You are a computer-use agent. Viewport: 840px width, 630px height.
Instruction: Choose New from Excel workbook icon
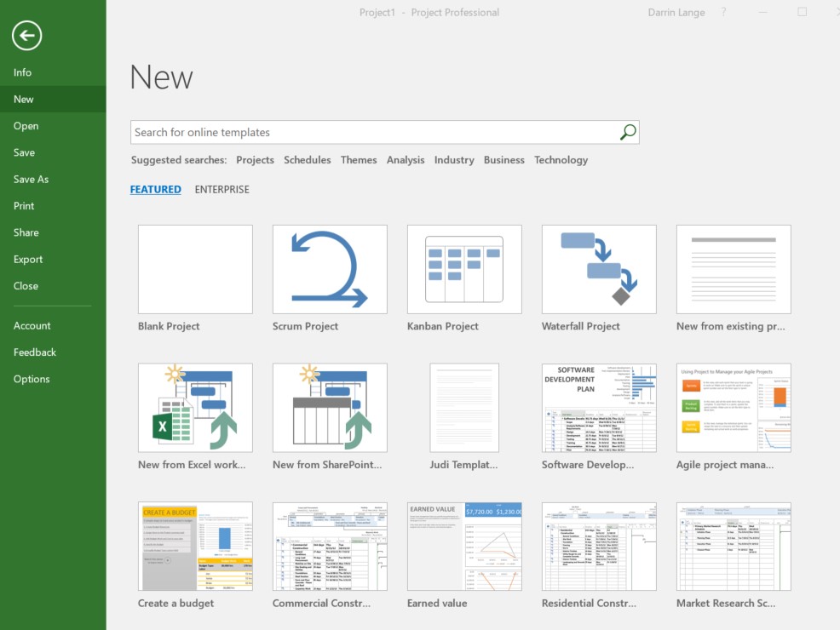[195, 408]
